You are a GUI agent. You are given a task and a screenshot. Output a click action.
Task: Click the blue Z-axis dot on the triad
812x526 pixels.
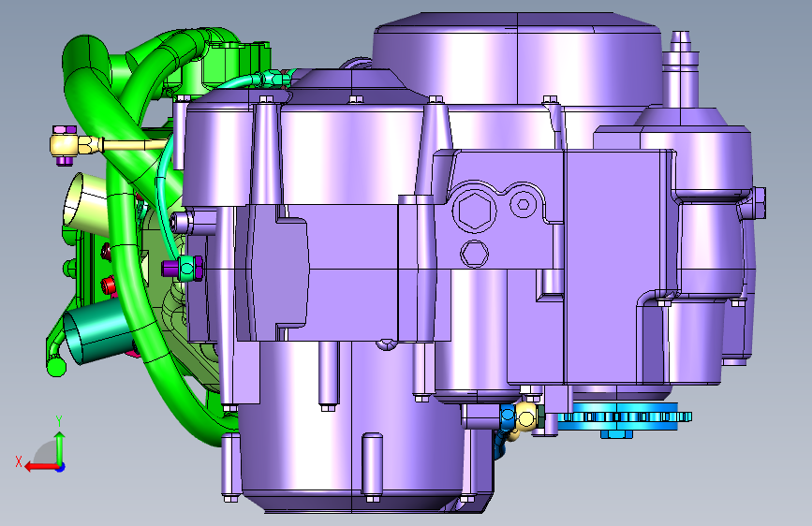coord(61,467)
